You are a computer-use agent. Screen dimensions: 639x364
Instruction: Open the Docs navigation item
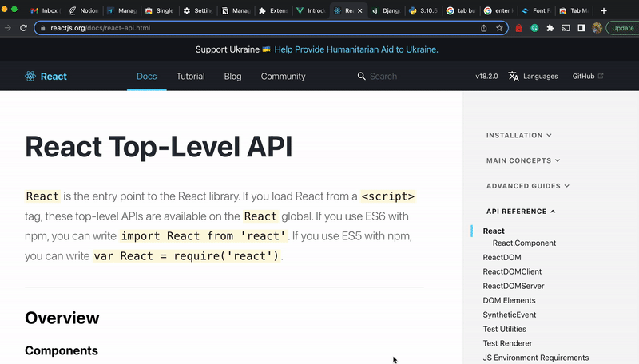147,76
